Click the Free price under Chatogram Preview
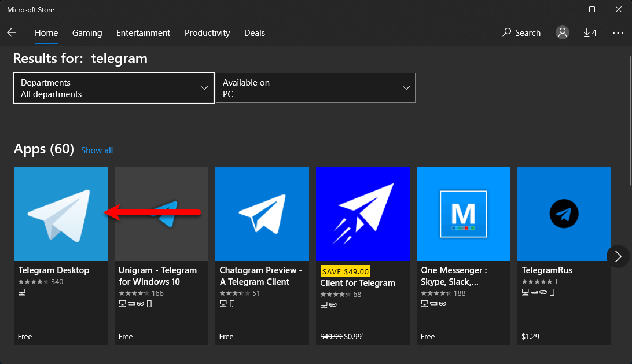The width and height of the screenshot is (632, 364). (x=226, y=337)
